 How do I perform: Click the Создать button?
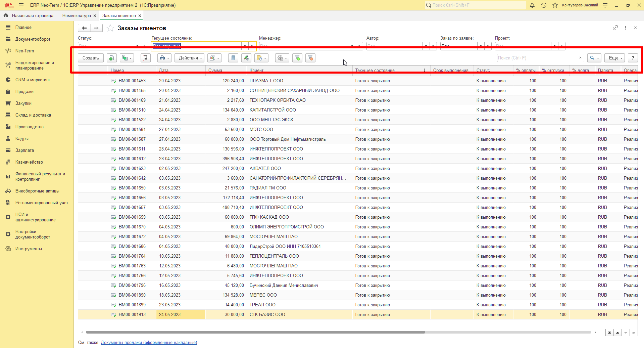[x=91, y=58]
